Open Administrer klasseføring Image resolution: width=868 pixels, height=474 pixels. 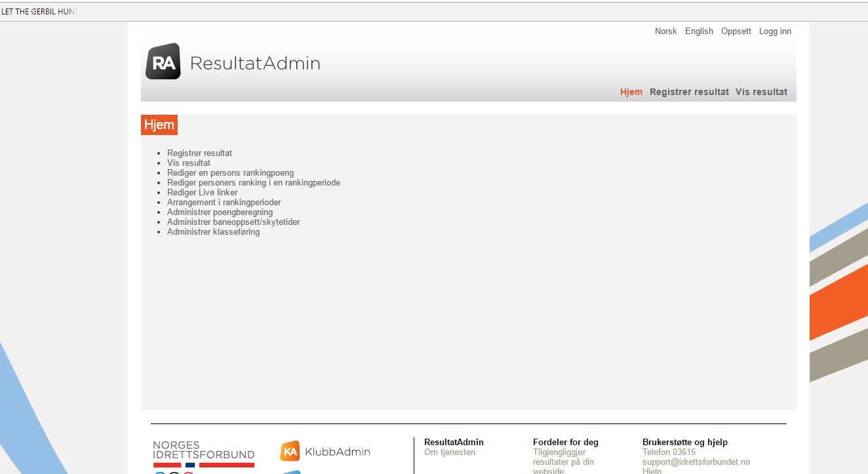click(213, 231)
